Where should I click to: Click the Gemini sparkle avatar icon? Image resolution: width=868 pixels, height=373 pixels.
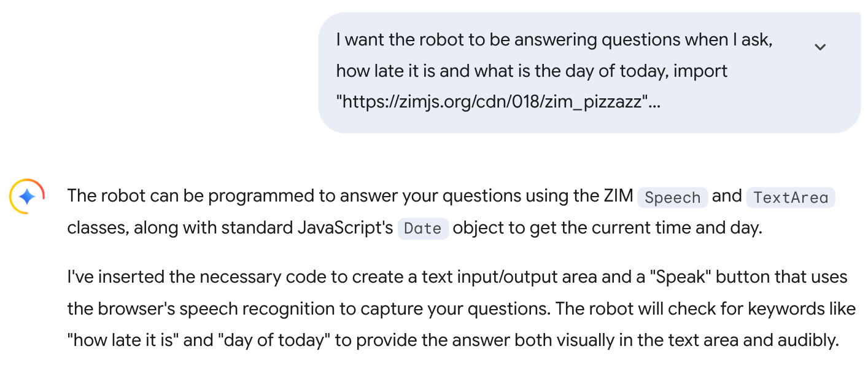pyautogui.click(x=27, y=197)
